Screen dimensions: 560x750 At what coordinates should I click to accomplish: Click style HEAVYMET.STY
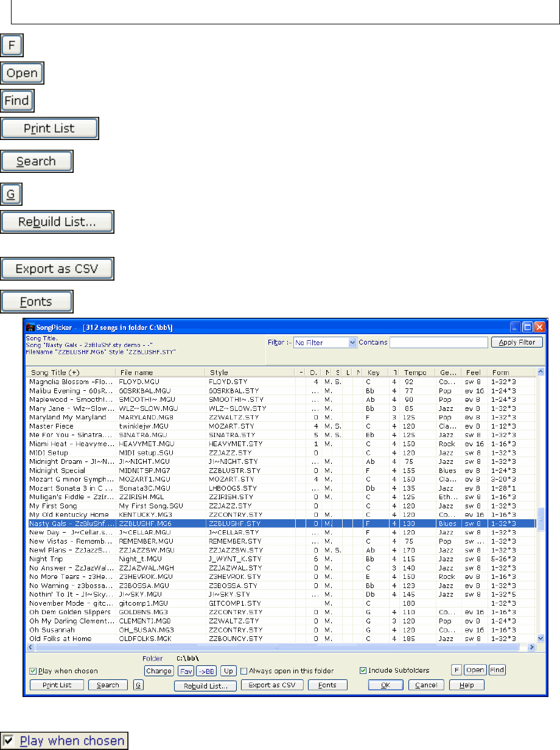[236, 443]
